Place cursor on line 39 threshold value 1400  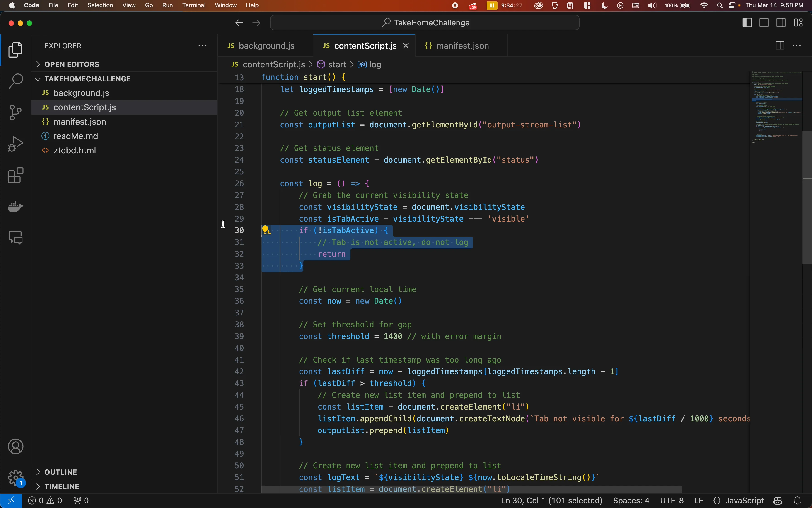[x=393, y=336]
